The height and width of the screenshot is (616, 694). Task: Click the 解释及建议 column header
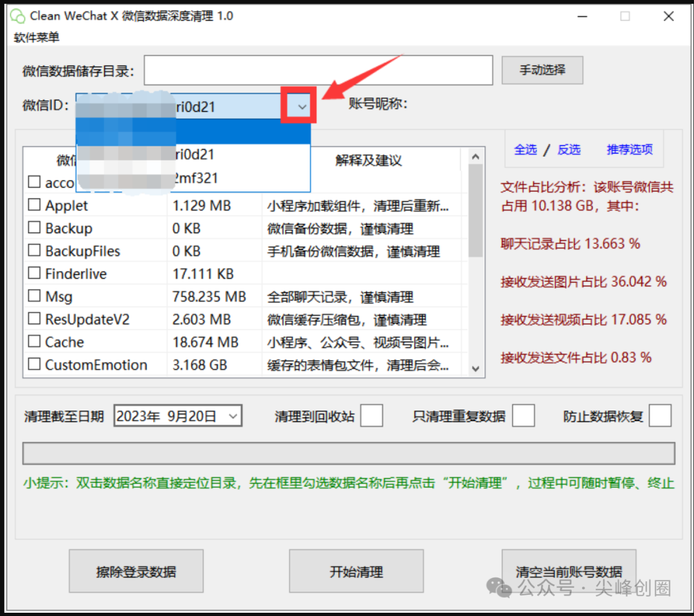tap(368, 160)
